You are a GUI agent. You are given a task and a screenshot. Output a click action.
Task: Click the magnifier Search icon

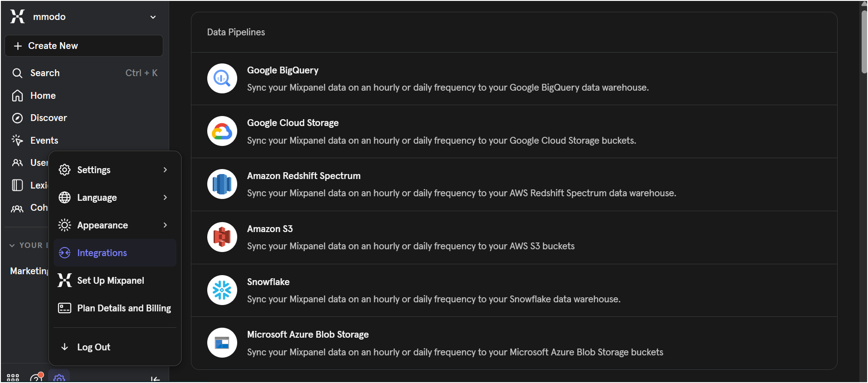(x=17, y=73)
